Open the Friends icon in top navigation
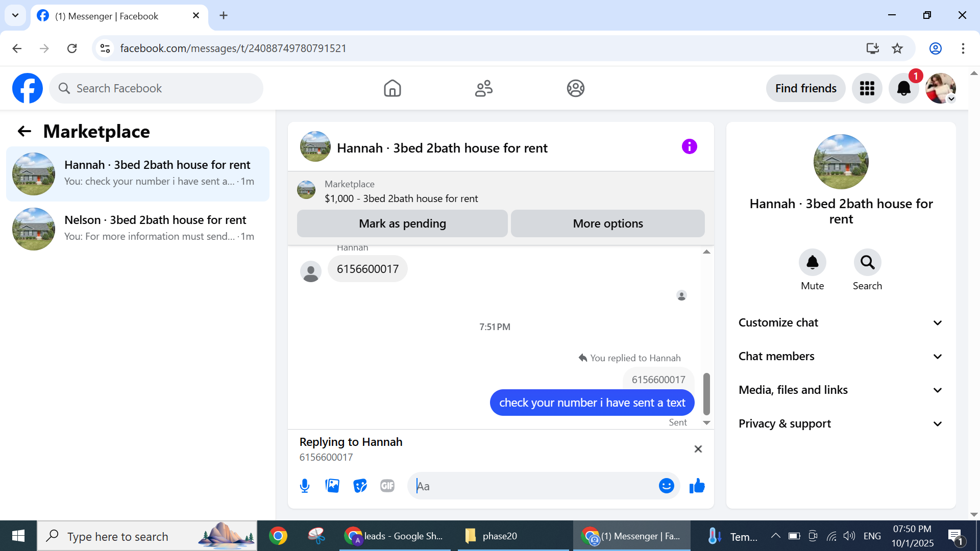980x551 pixels. point(483,88)
